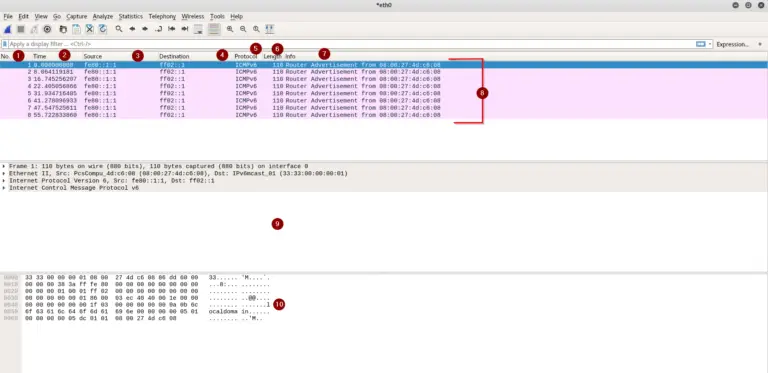This screenshot has width=768, height=373.
Task: Open the Edit menu
Action: (x=24, y=16)
